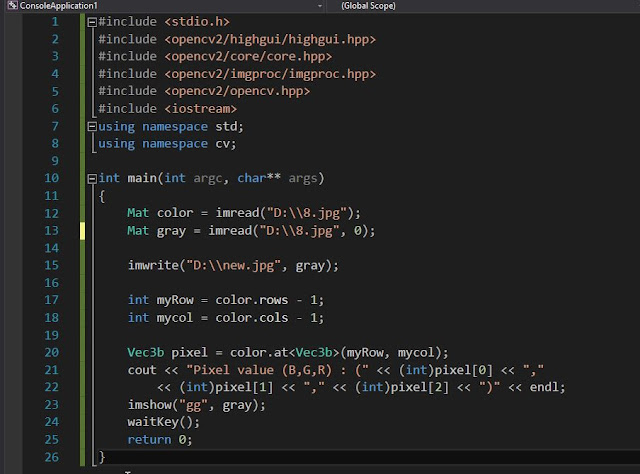The image size is (640, 474).
Task: Click the 'imwrite' function call
Action: (153, 265)
